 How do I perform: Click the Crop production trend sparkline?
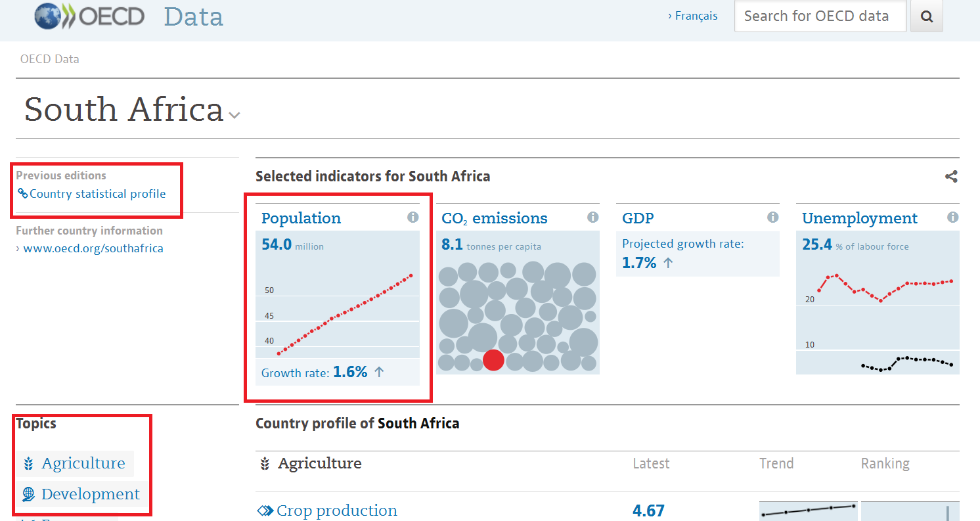coord(808,511)
